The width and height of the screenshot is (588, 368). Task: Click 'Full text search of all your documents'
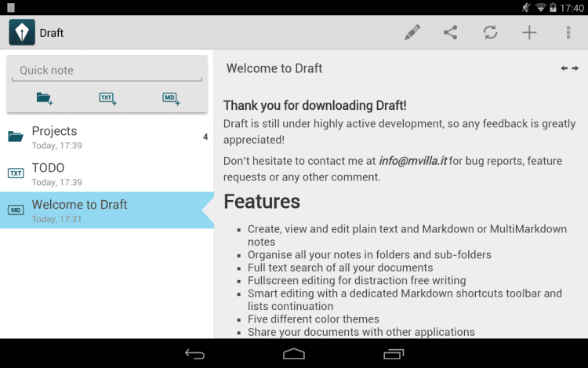click(340, 268)
